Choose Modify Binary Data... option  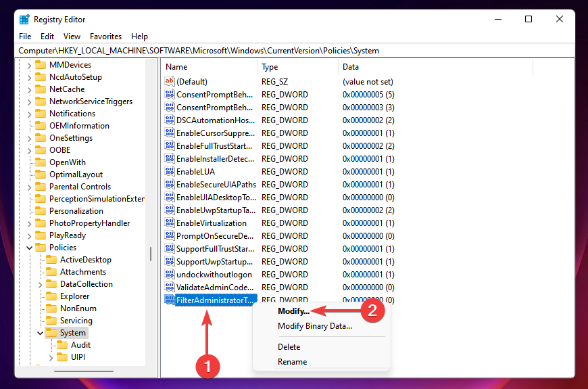[315, 326]
